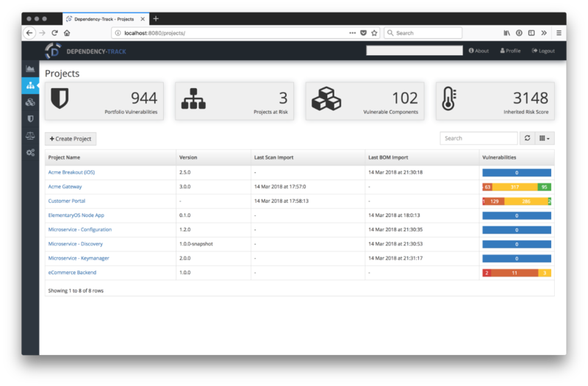
Task: Click the Projects at Risk sitemap icon
Action: (x=193, y=99)
